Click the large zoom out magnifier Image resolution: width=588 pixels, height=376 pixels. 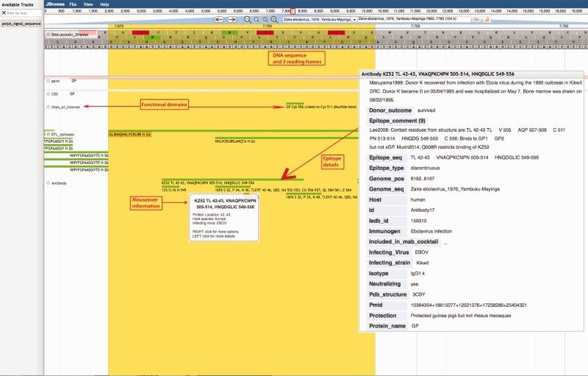click(248, 19)
